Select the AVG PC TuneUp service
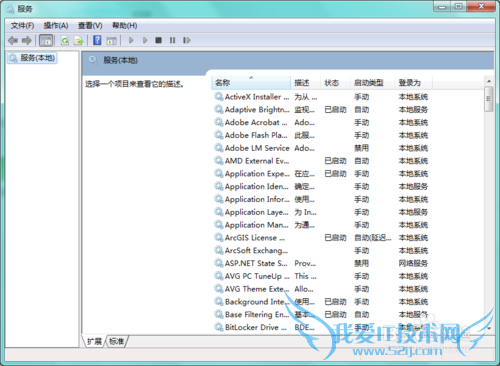 pyautogui.click(x=321, y=276)
